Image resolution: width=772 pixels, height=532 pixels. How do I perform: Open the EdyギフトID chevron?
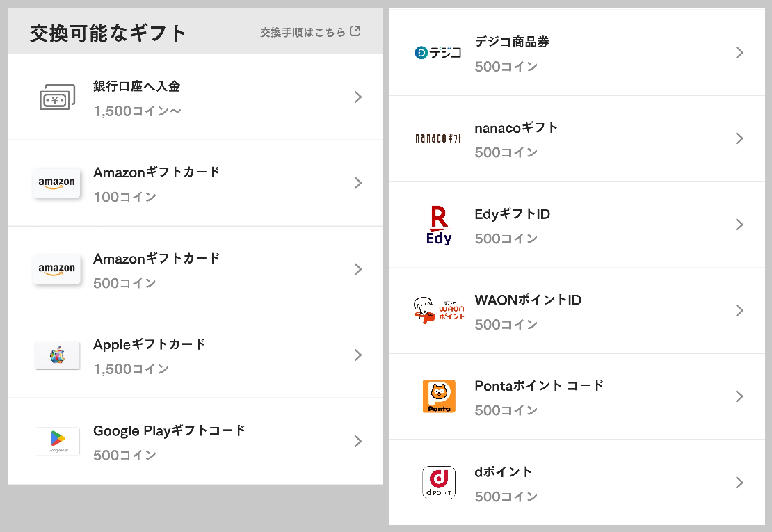pos(739,224)
